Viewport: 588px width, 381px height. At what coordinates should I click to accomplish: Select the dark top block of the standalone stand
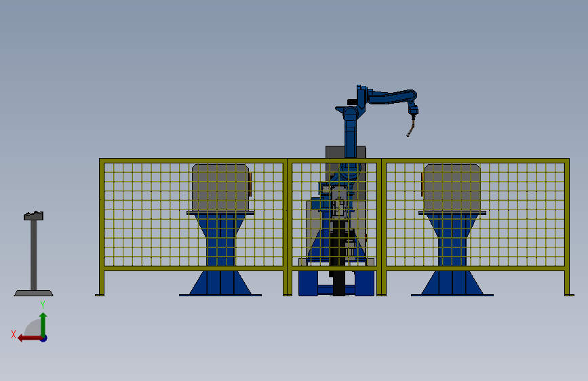coord(34,216)
